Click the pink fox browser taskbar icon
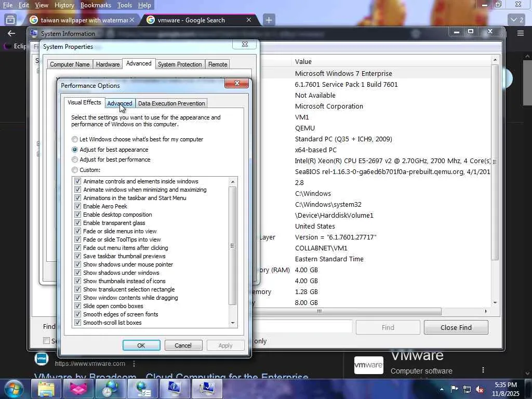The image size is (532, 399). 78,389
